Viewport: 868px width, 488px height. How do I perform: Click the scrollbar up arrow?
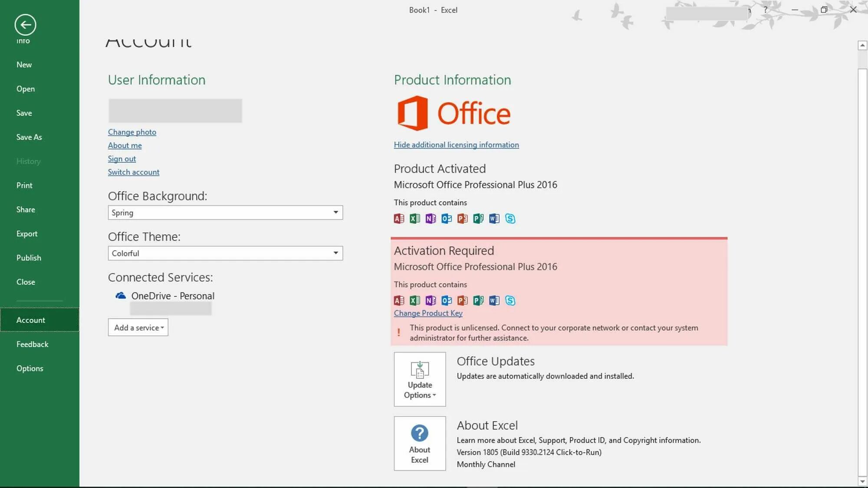pos(862,46)
